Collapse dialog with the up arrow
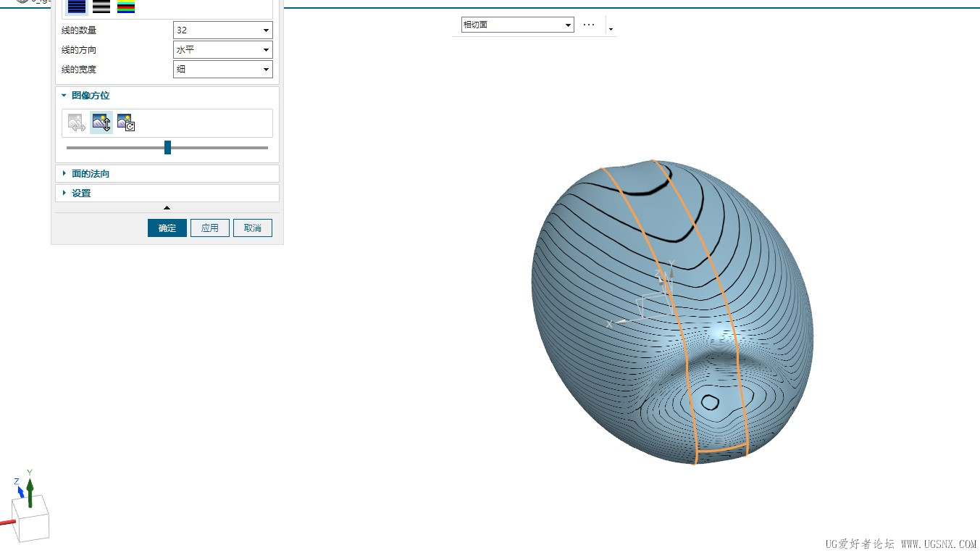This screenshot has width=980, height=553. [x=167, y=208]
